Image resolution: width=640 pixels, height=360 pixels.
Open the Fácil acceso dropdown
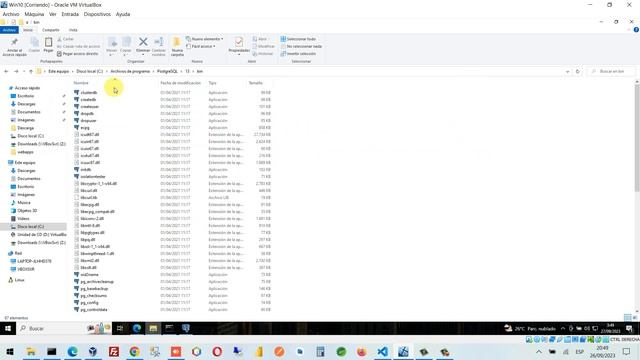(x=200, y=46)
